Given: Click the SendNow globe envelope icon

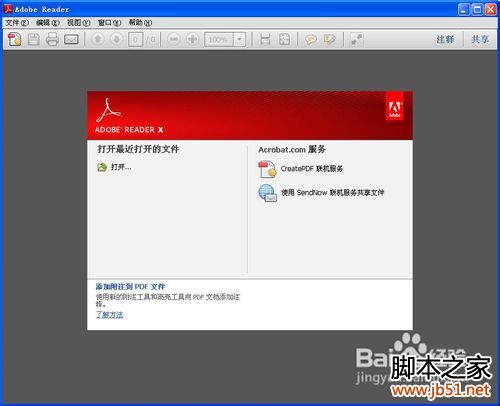Looking at the screenshot, I should 267,193.
